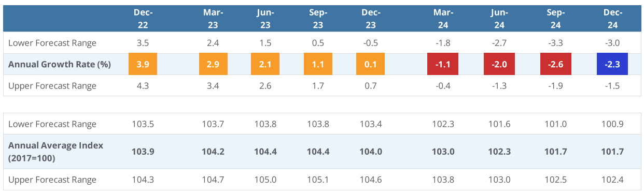
Task: Select the orange 1.1 Sep-23 growth box
Action: click(318, 64)
